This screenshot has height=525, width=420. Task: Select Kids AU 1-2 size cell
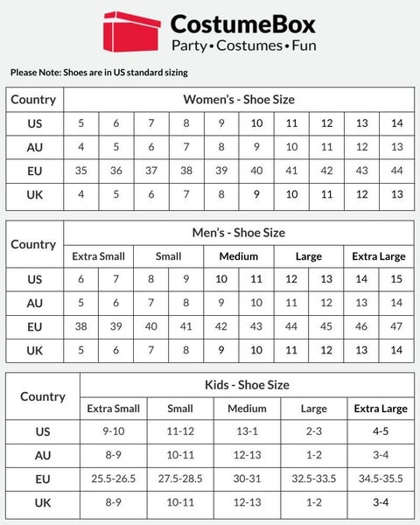point(314,455)
